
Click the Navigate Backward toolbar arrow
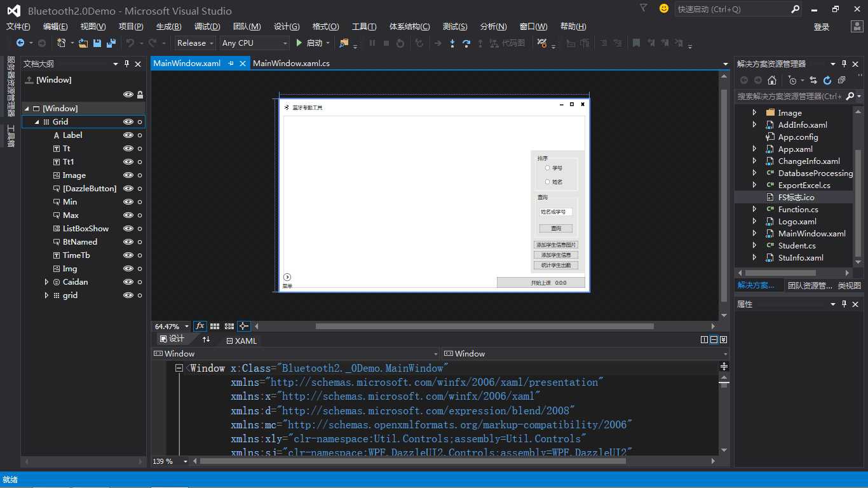[x=20, y=43]
